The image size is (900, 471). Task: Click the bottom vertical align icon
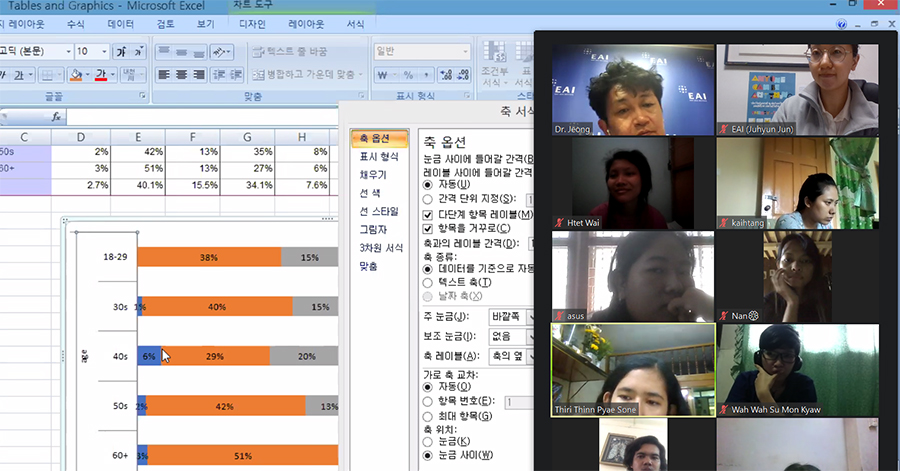(x=199, y=52)
